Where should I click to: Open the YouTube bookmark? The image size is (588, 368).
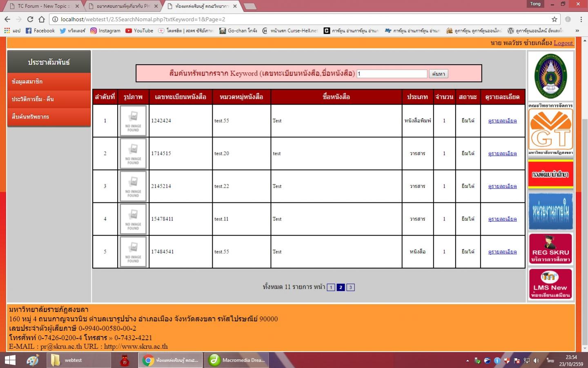[x=139, y=31]
